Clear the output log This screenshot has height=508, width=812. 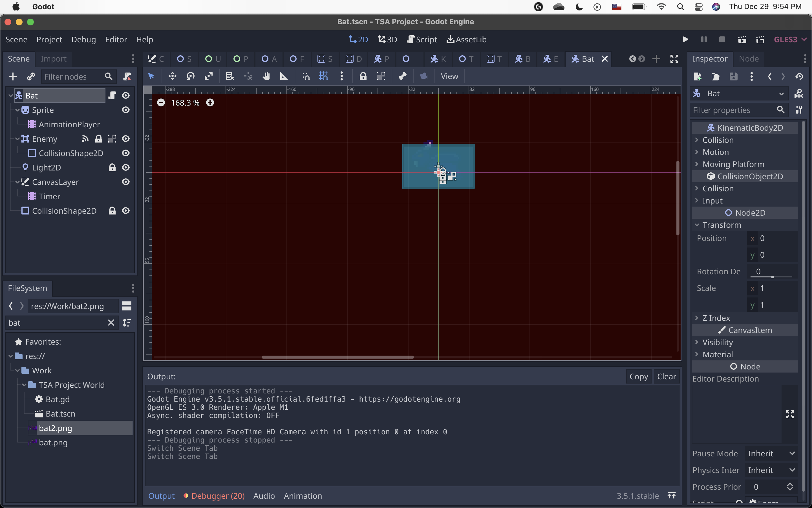click(667, 376)
